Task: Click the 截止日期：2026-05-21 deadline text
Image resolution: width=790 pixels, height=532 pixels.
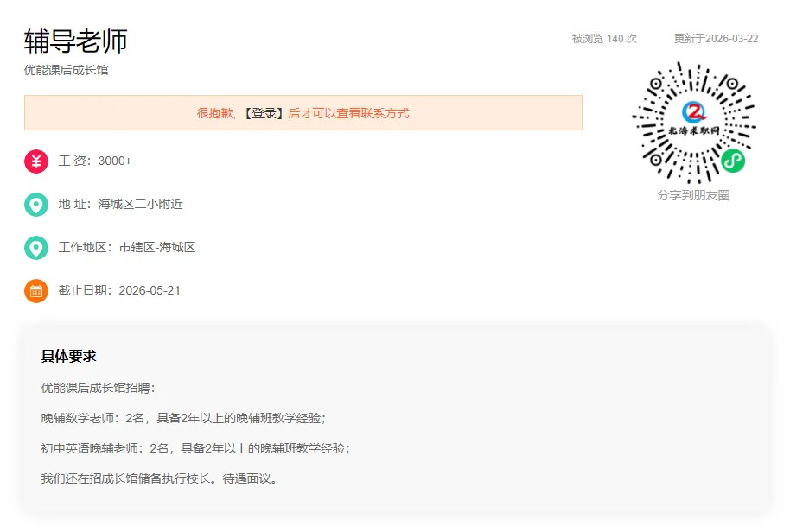Action: tap(119, 290)
